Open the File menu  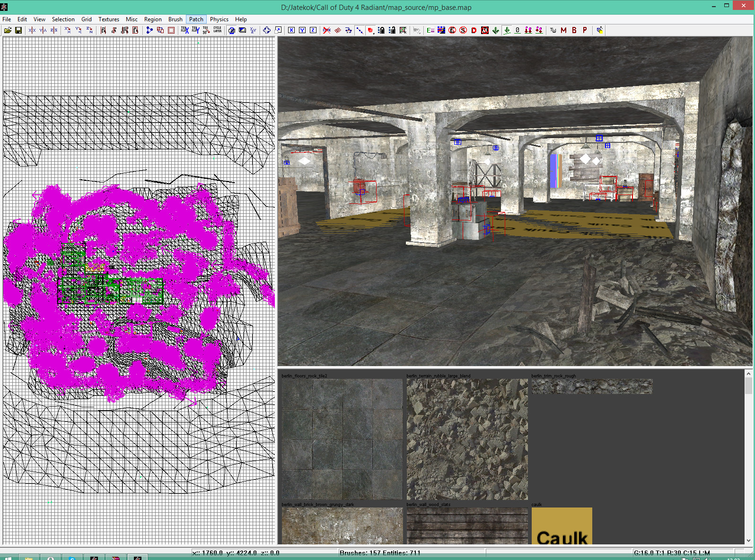[x=7, y=19]
